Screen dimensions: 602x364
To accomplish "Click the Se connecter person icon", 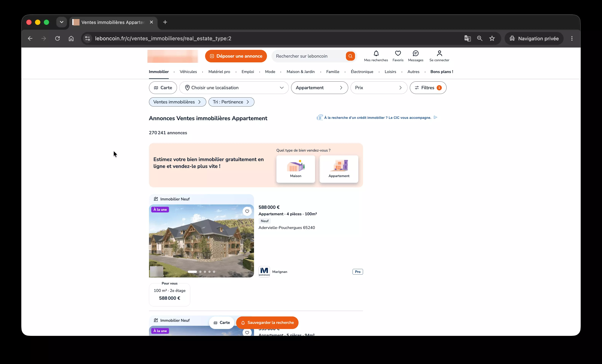I will (x=439, y=56).
